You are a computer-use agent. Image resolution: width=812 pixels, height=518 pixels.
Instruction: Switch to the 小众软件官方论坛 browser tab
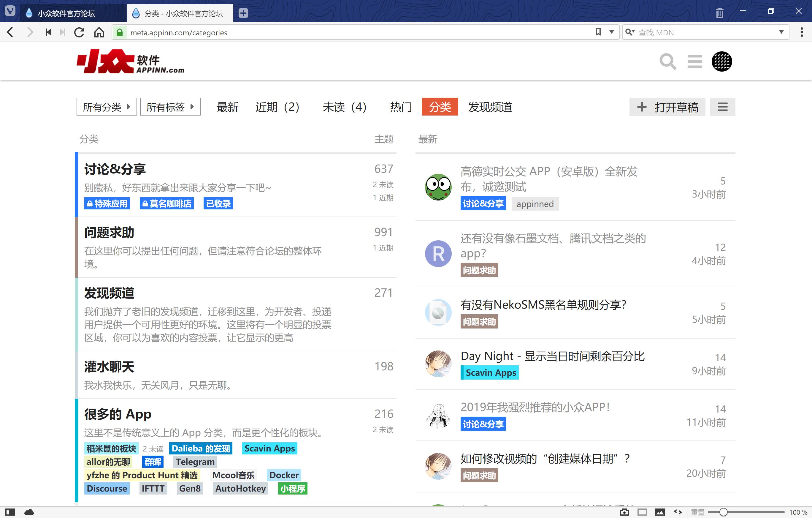(x=66, y=13)
